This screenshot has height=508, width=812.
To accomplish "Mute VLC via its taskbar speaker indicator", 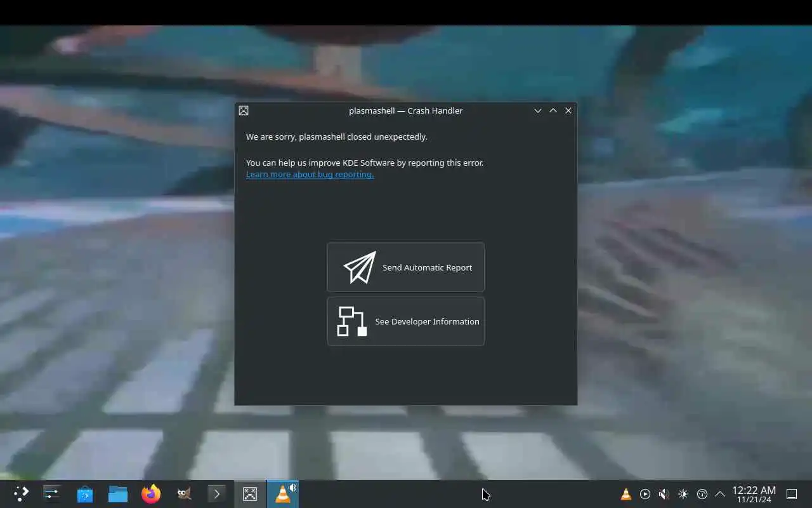I will [x=292, y=488].
